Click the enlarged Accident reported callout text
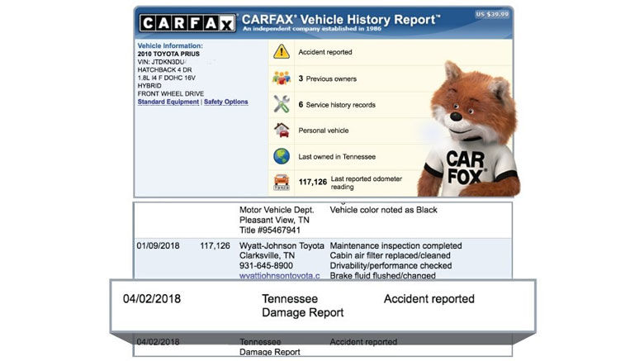Viewport: 644px width, 361px height. point(429,299)
